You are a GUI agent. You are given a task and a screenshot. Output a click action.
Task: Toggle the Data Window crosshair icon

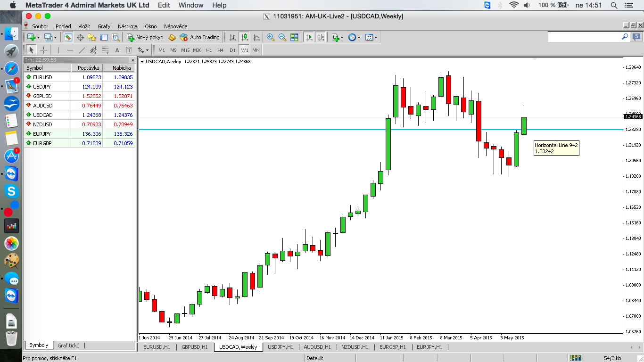pyautogui.click(x=80, y=37)
